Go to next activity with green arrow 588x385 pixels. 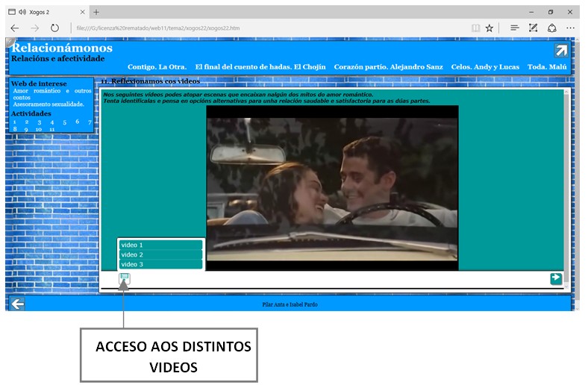tap(556, 278)
